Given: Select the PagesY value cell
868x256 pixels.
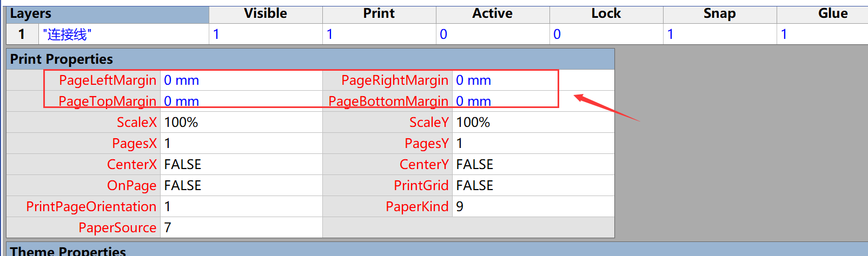Looking at the screenshot, I should click(533, 144).
